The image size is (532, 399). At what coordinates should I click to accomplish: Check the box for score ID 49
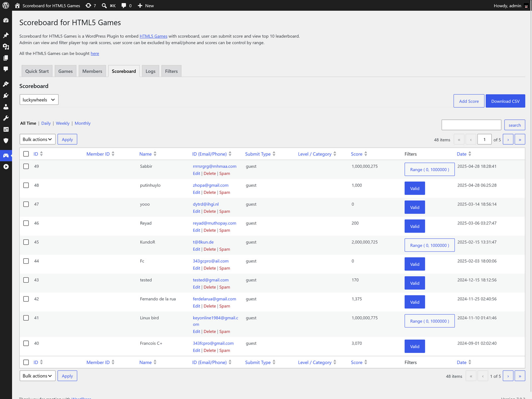[26, 166]
